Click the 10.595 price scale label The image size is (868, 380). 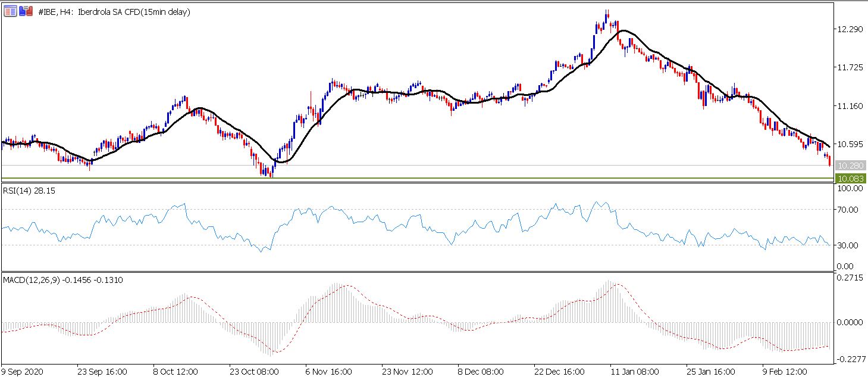coord(850,144)
